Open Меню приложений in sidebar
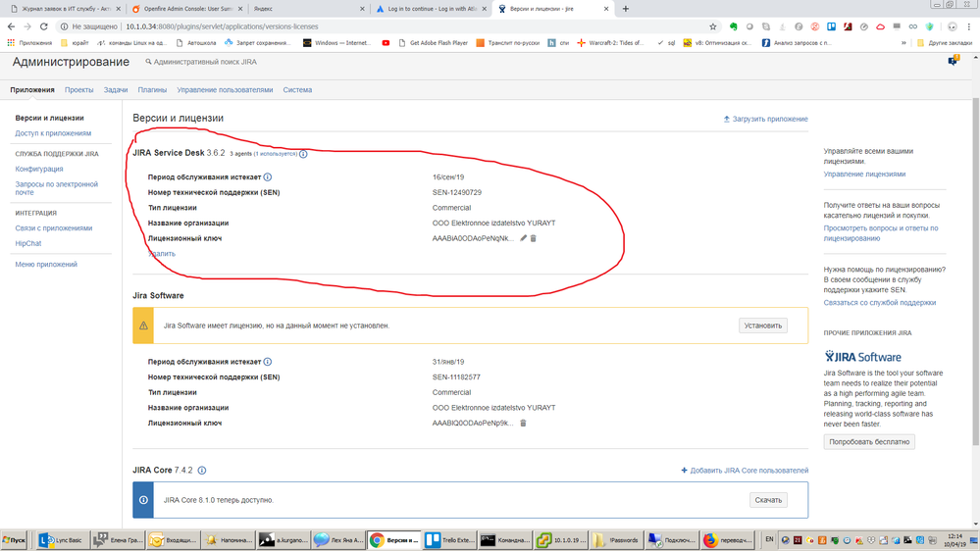 tap(46, 265)
